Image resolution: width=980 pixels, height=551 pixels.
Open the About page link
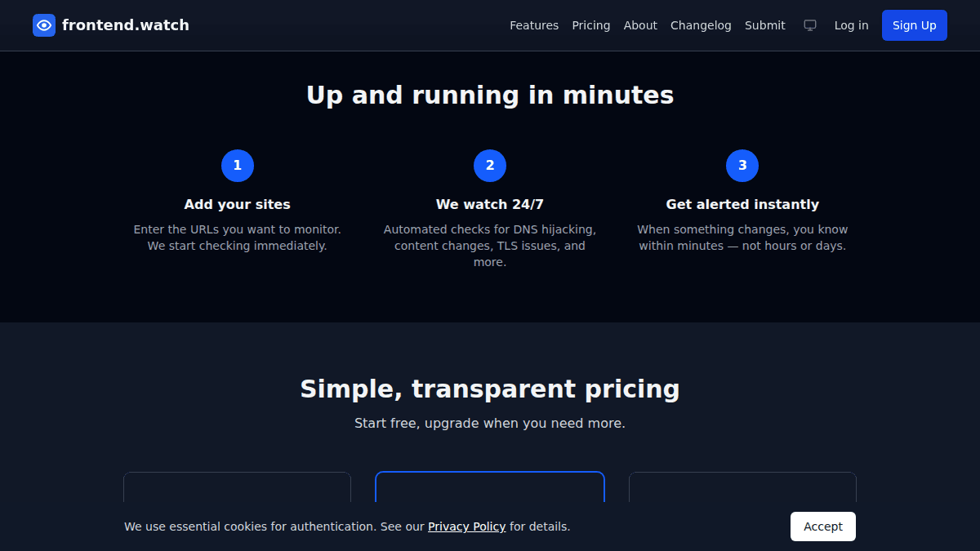(x=640, y=25)
